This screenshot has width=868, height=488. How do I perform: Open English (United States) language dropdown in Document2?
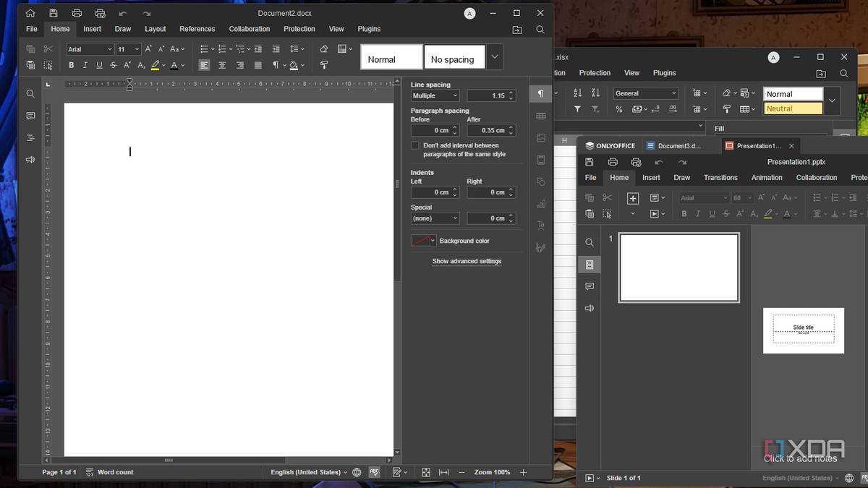point(309,472)
